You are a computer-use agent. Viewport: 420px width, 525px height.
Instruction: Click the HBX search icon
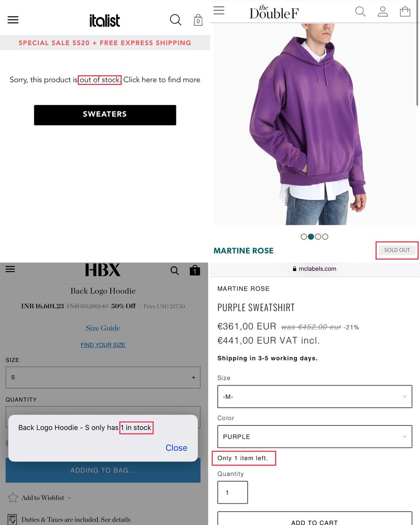click(175, 271)
